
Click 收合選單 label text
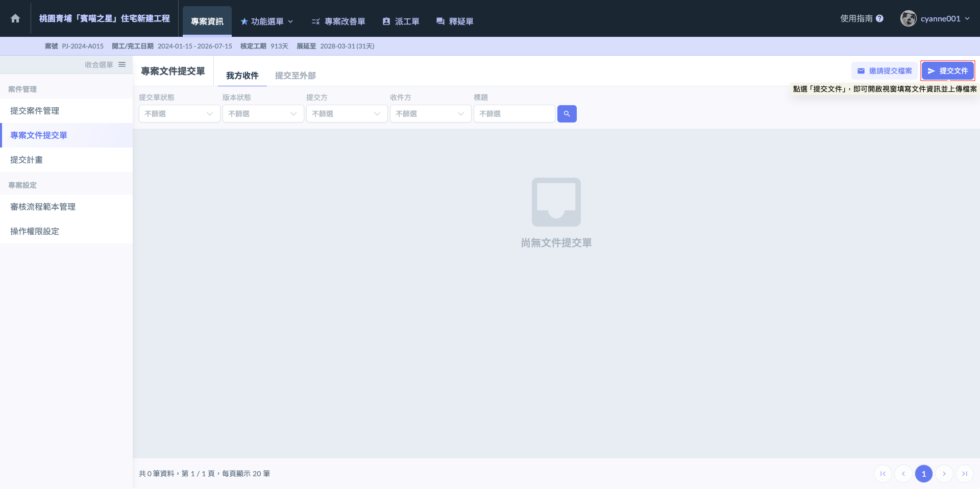coord(99,64)
